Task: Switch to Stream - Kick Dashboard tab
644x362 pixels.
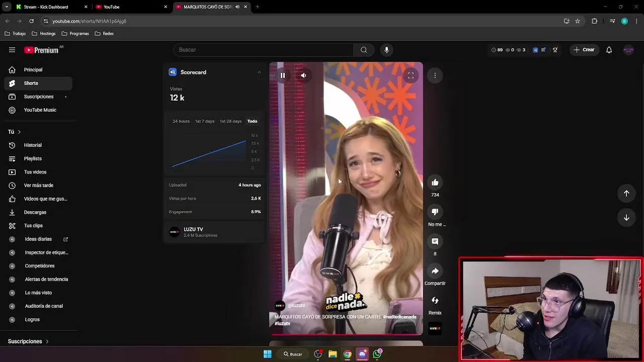Action: click(x=50, y=7)
